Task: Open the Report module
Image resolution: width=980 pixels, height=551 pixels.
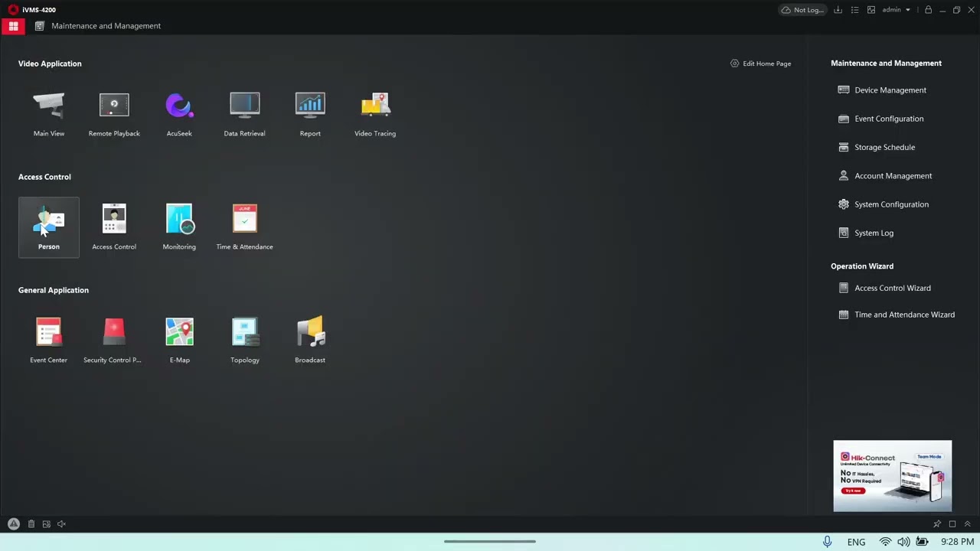Action: click(x=310, y=114)
